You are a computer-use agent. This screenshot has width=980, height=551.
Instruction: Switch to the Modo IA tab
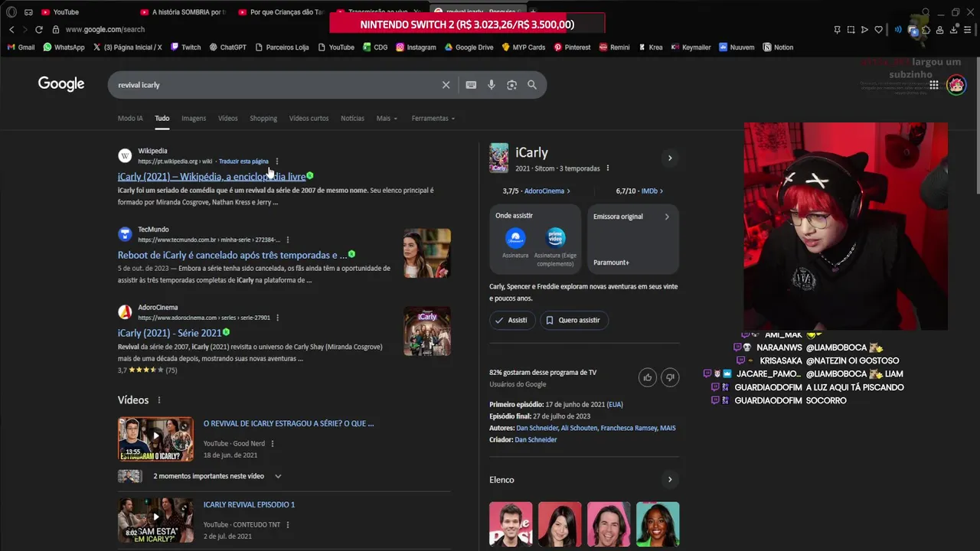(x=130, y=119)
